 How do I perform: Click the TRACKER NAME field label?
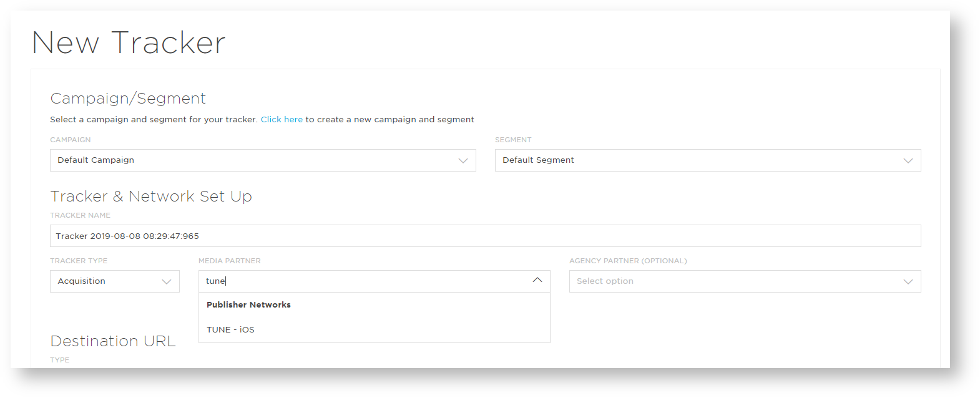pyautogui.click(x=80, y=215)
